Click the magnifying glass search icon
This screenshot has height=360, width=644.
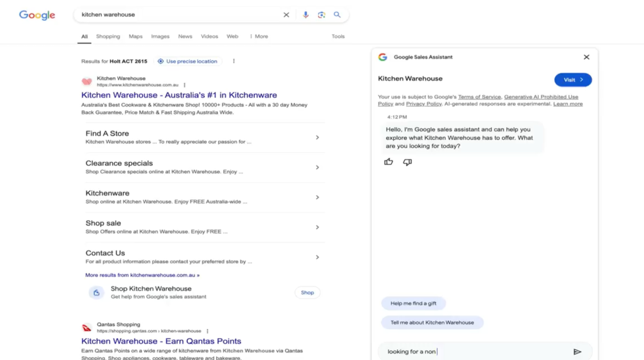337,15
